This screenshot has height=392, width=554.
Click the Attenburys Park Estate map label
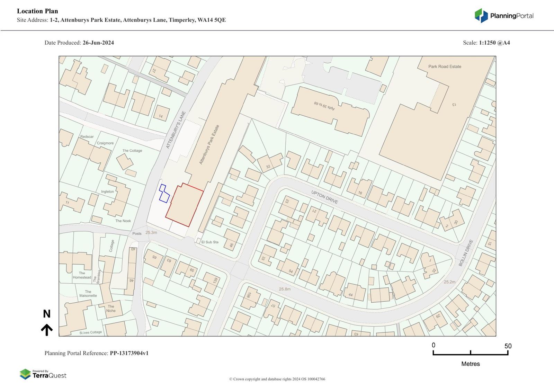coord(209,144)
